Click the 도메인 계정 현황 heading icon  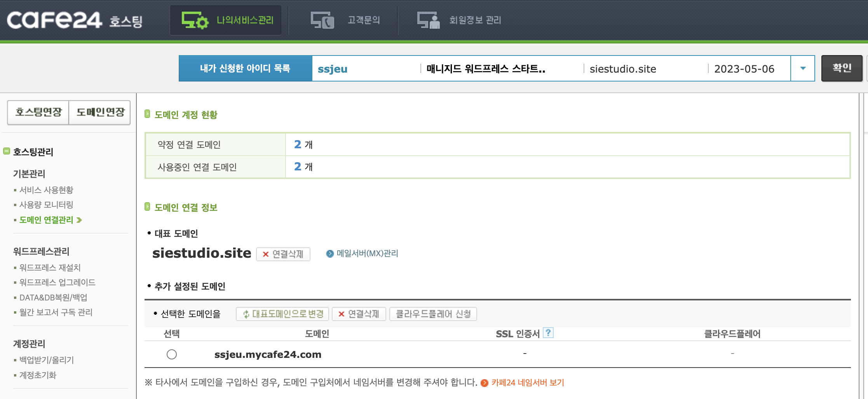[147, 114]
